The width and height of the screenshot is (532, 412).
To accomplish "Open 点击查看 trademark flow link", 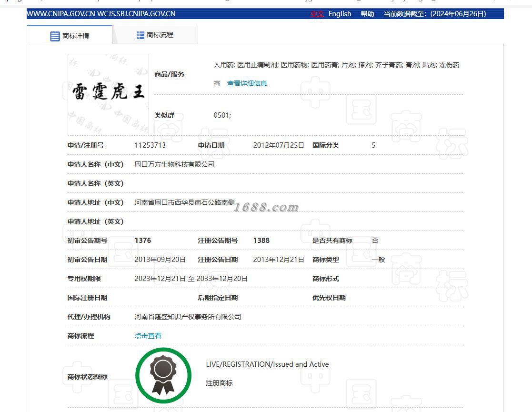I will click(148, 336).
